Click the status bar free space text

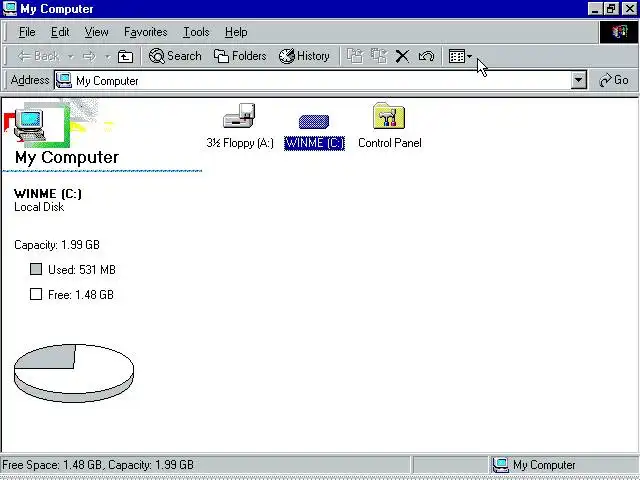[x=98, y=465]
